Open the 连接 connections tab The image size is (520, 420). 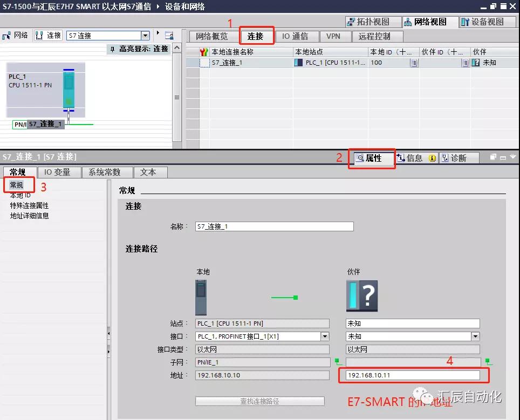(x=255, y=36)
